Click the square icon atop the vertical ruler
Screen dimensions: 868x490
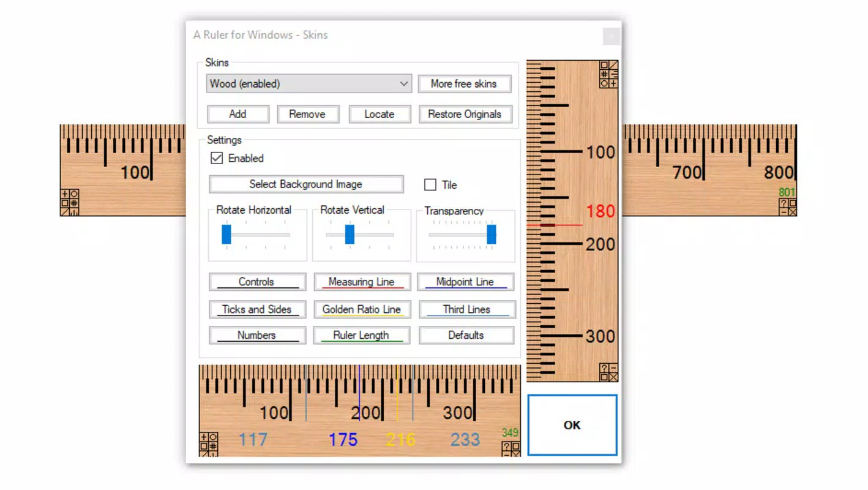click(x=604, y=65)
